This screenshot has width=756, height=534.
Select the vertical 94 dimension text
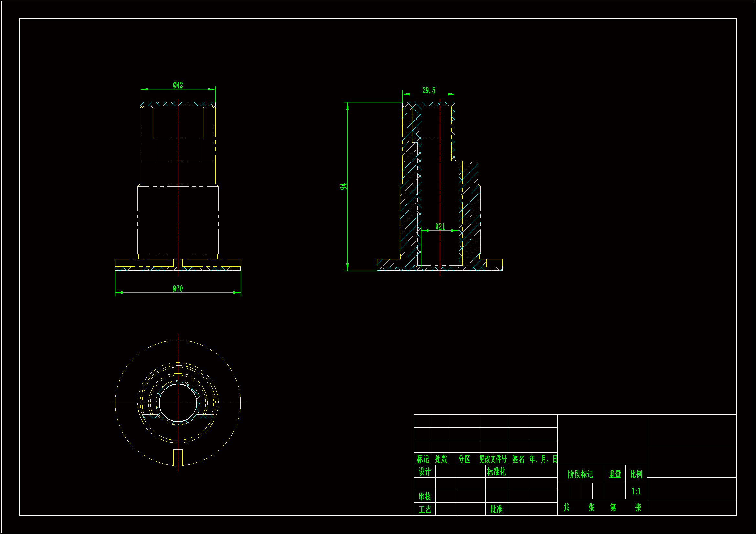[x=343, y=186]
